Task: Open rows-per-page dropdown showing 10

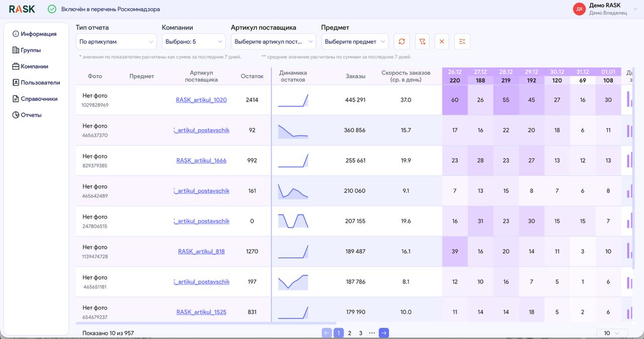Action: [612, 333]
